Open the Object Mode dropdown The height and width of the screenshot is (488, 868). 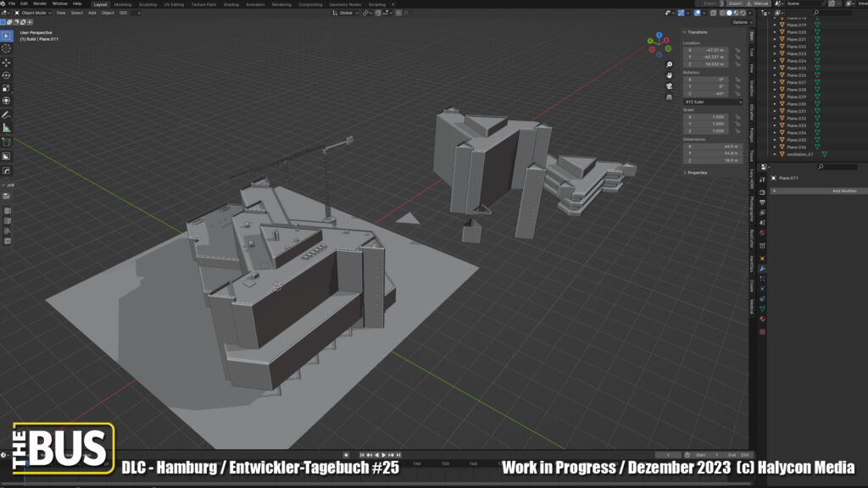pyautogui.click(x=34, y=13)
